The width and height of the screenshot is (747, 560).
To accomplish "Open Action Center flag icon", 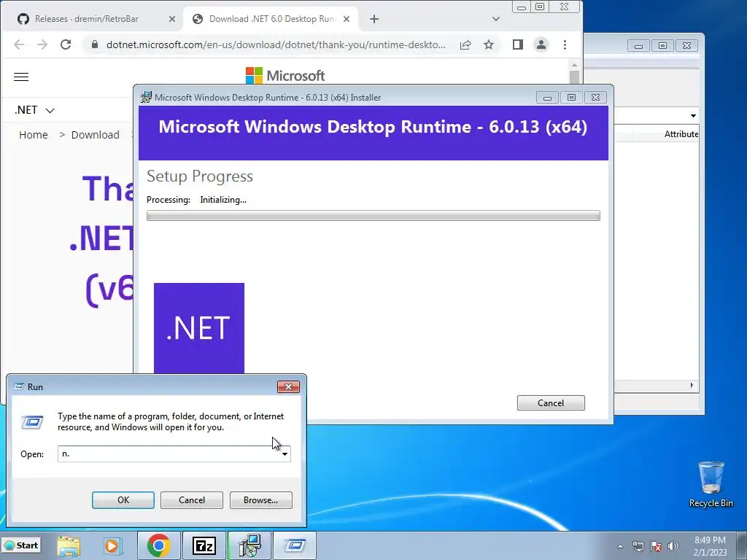I will pyautogui.click(x=656, y=546).
